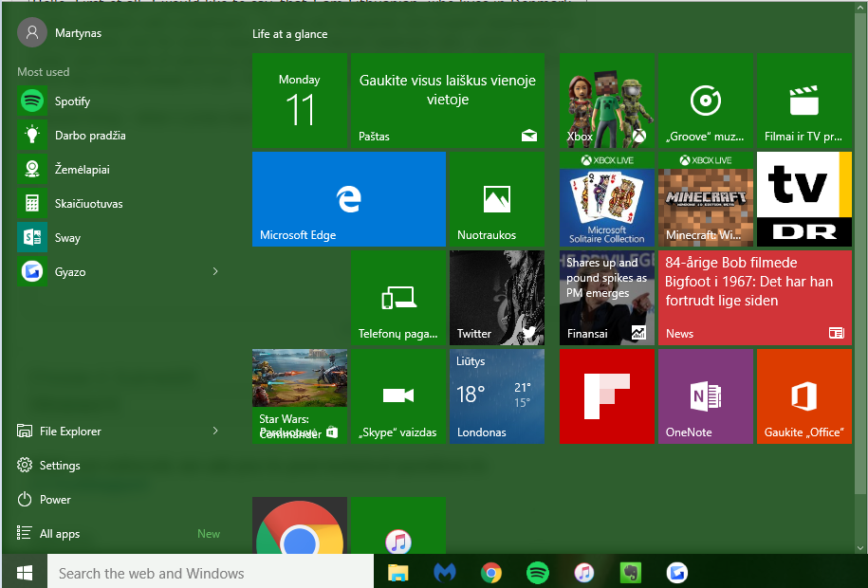Open Filmai ir TV tile
The width and height of the screenshot is (868, 588).
click(804, 101)
